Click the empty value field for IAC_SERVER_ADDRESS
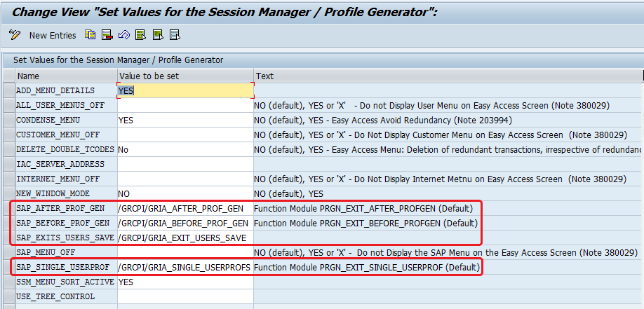 pos(185,164)
